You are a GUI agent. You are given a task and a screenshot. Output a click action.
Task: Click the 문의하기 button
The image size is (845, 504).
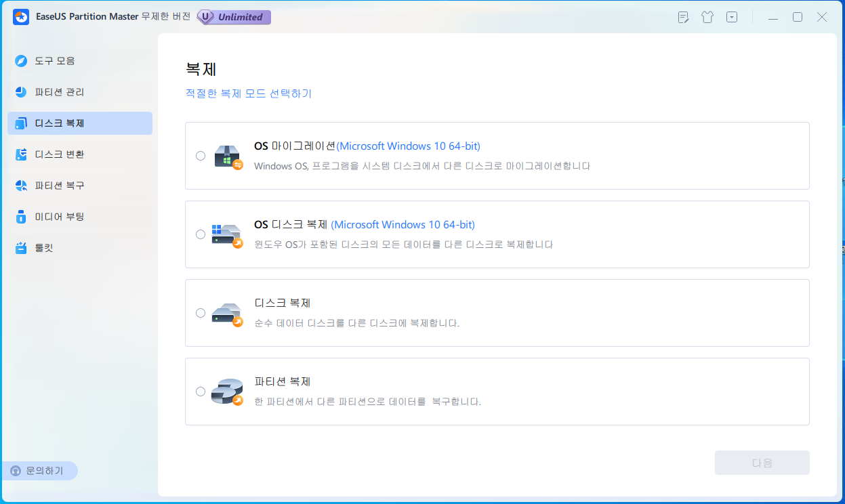point(41,471)
